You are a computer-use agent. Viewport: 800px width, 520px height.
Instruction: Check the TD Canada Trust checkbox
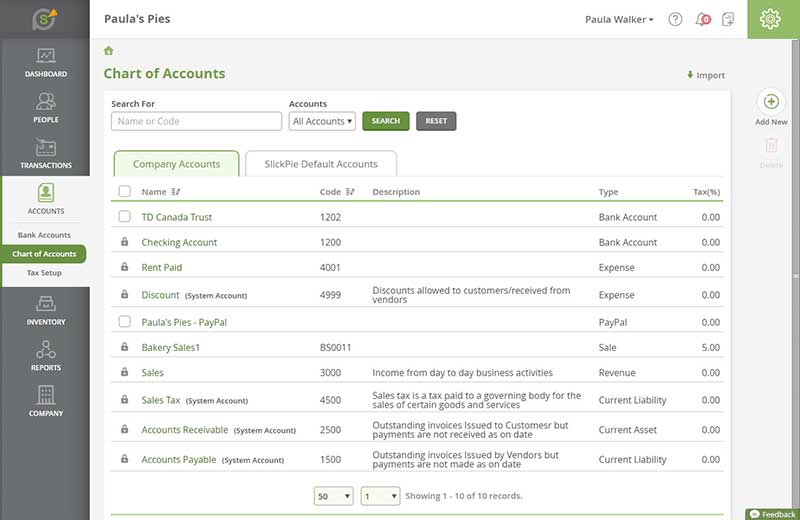click(124, 217)
